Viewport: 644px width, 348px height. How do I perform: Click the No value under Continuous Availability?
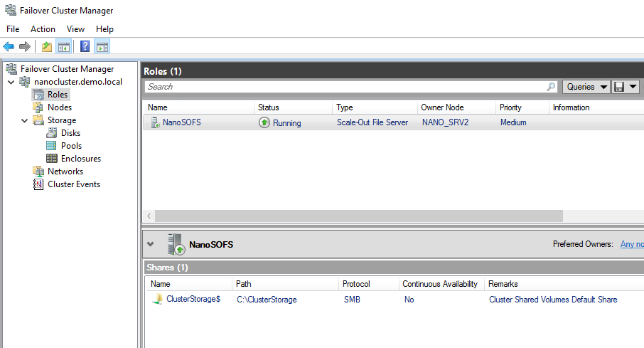click(x=409, y=300)
